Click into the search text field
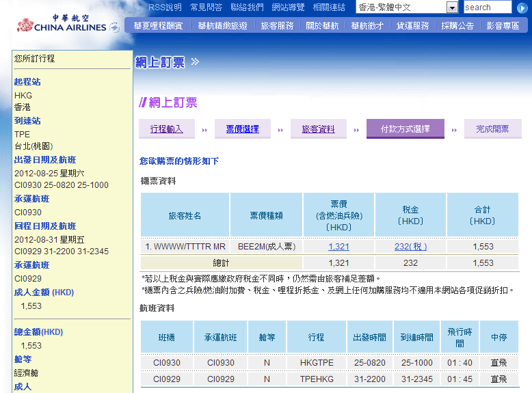The width and height of the screenshot is (532, 393). [x=487, y=8]
